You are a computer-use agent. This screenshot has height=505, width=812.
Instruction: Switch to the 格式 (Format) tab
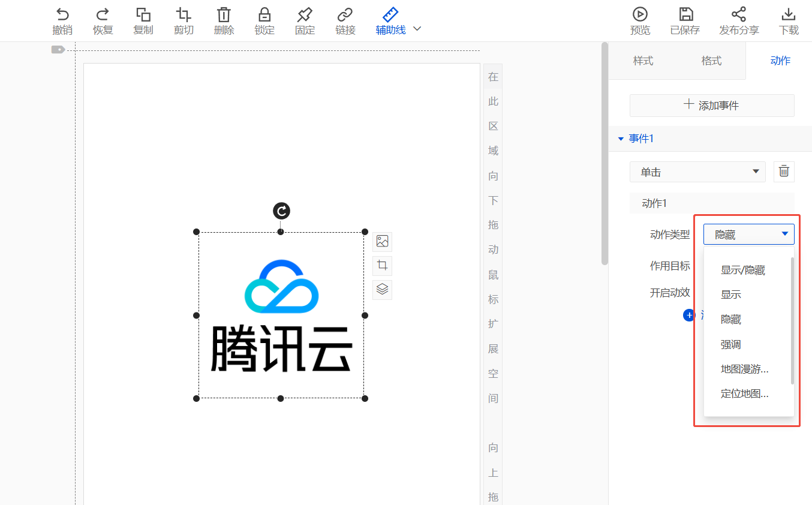711,61
